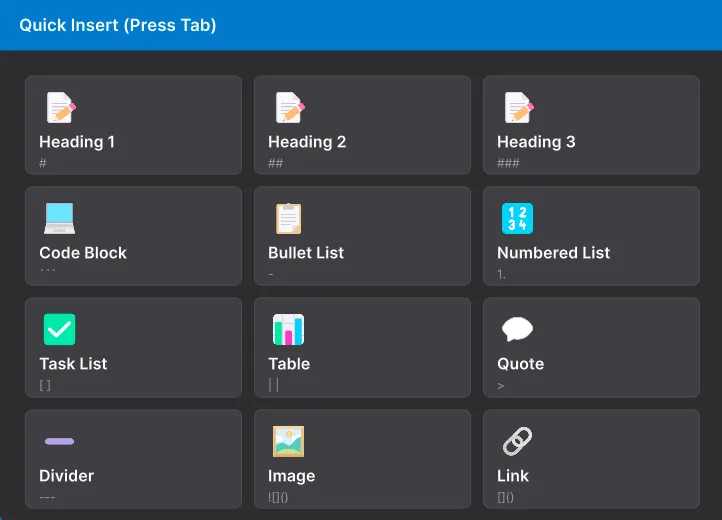This screenshot has width=722, height=520.
Task: Select the Table label text
Action: tap(289, 364)
